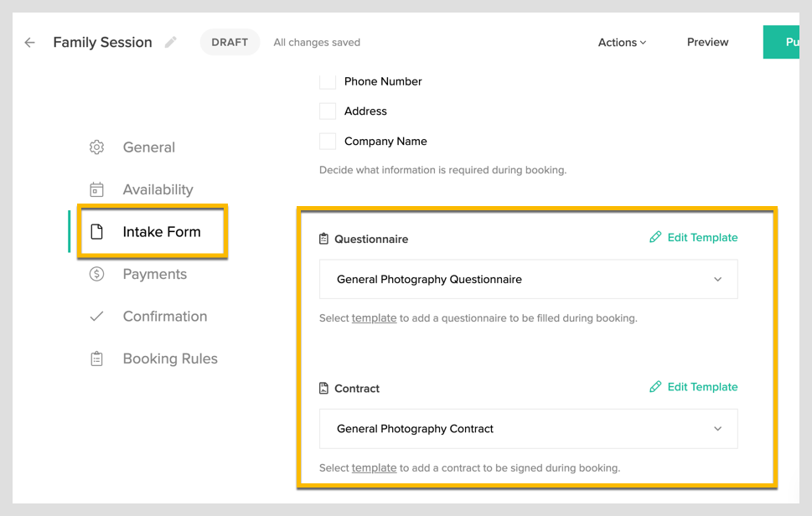Screen dimensions: 812x516
Task: Switch to the Intake Form tab
Action: 162,232
